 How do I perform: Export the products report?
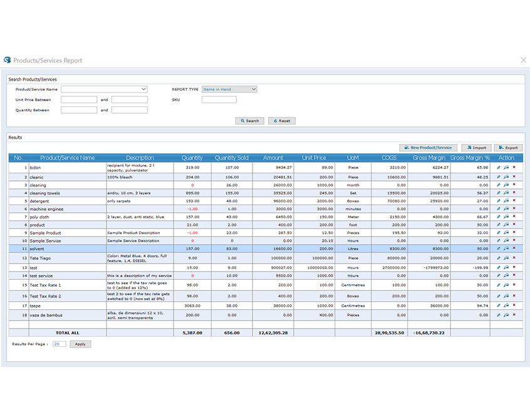[x=507, y=148]
